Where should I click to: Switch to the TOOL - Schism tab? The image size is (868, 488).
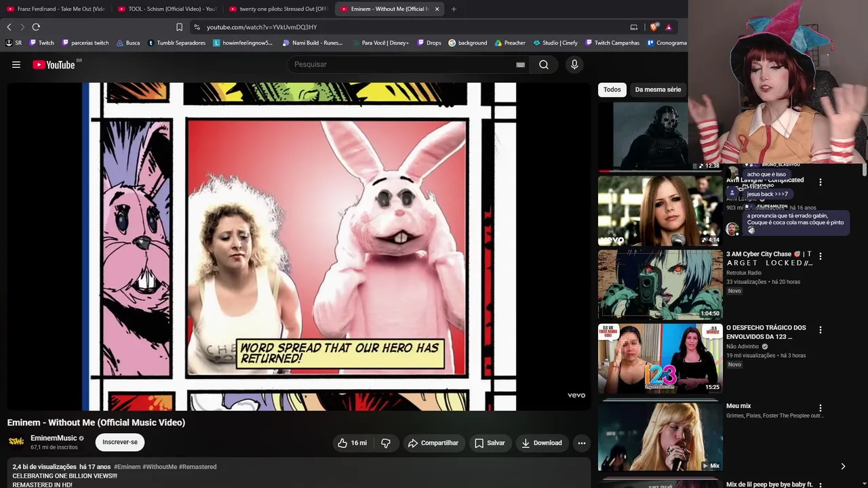point(167,9)
